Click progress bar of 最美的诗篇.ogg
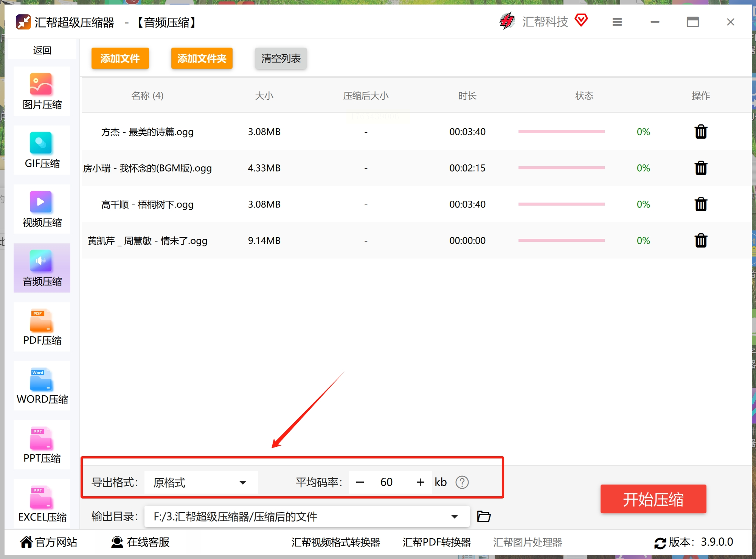The width and height of the screenshot is (756, 559). pyautogui.click(x=561, y=132)
